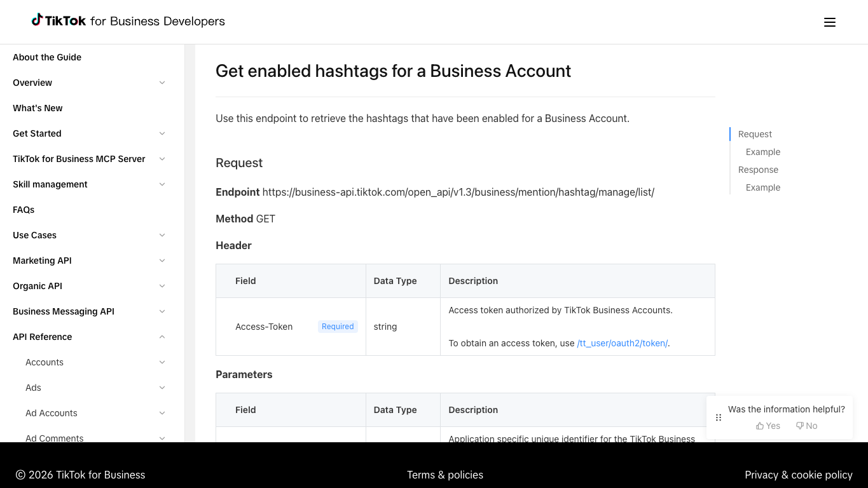Jump to Example under Request outline
The width and height of the screenshot is (868, 488).
coord(763,152)
